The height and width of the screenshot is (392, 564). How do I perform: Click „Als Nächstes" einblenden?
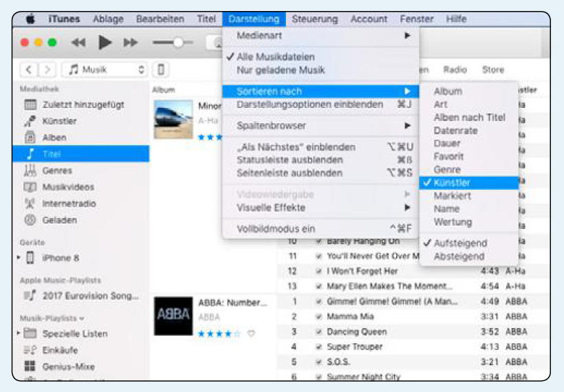pos(321,147)
